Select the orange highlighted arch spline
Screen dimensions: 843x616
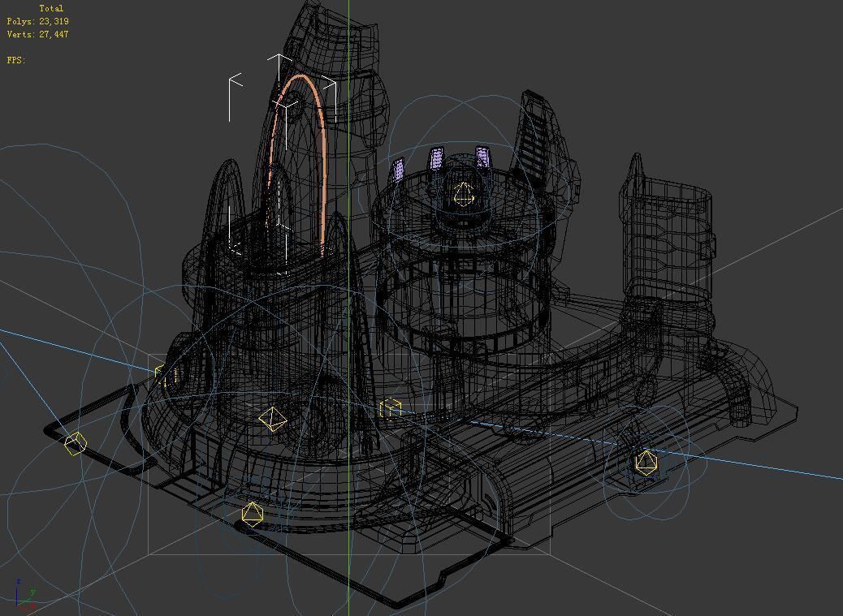click(325, 162)
